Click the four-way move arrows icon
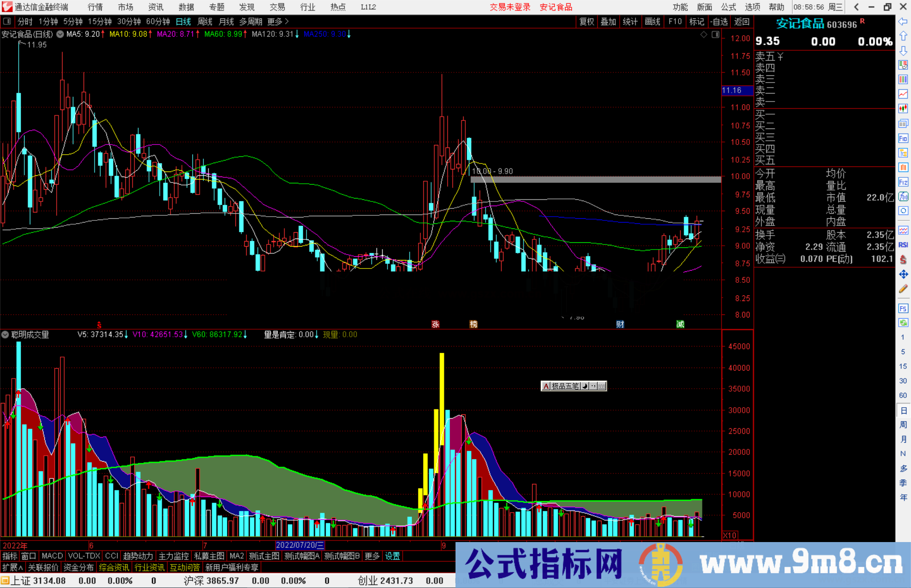Screen dimensions: 911x588 point(903,274)
